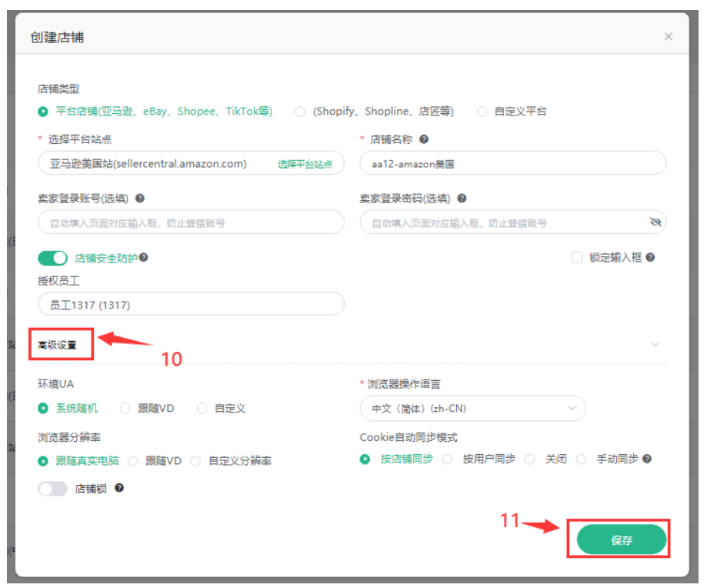Enable the 店铺锁 switch
707x588 pixels.
tap(52, 486)
